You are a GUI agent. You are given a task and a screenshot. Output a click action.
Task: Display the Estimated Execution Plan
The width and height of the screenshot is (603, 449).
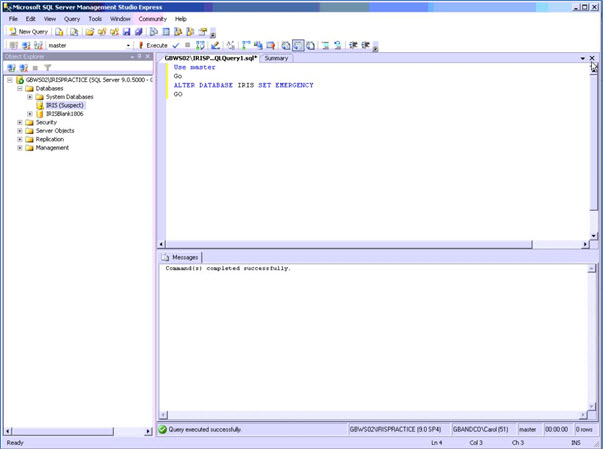(200, 45)
